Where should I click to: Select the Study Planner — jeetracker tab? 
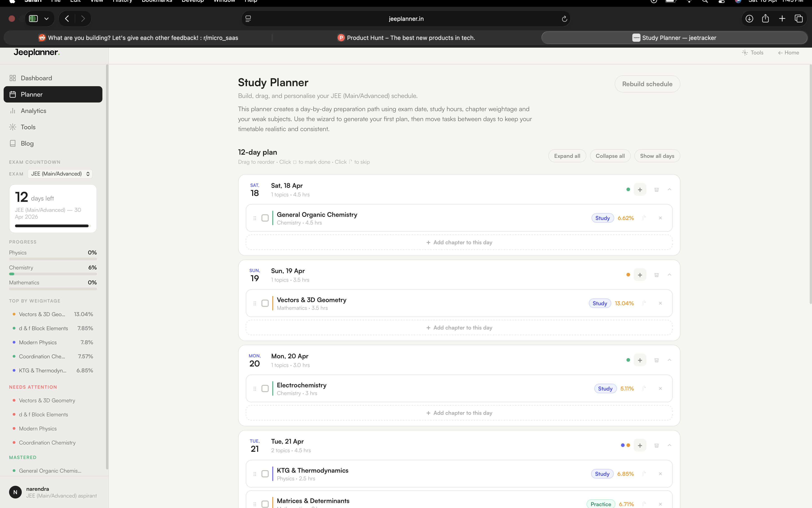(674, 38)
